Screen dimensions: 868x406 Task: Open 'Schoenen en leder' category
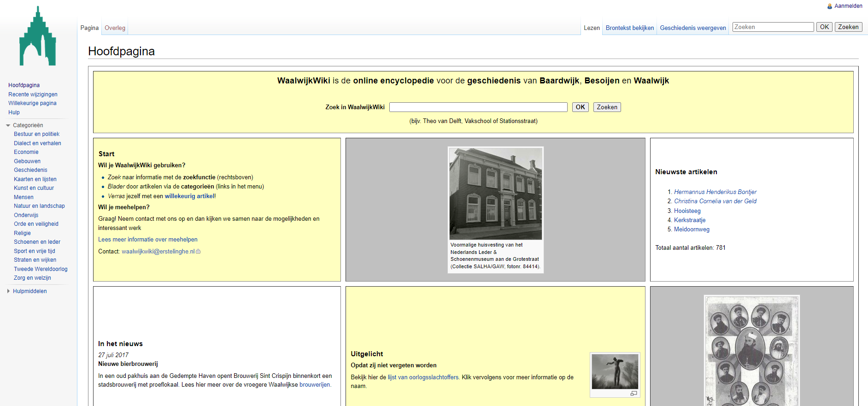click(x=37, y=242)
